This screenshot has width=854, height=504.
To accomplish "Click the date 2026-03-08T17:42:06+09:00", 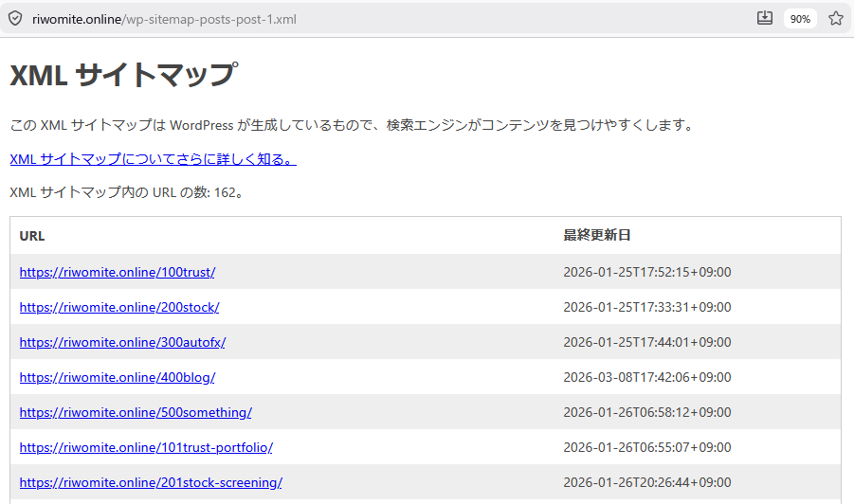I will point(647,377).
